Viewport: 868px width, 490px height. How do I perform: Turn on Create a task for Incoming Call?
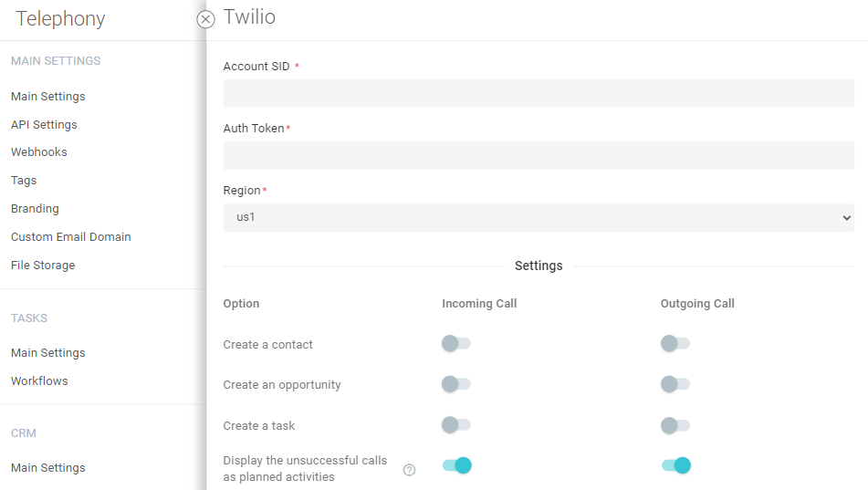[x=455, y=425]
